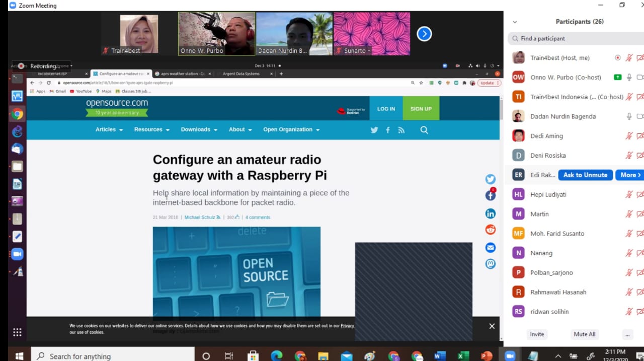The image size is (644, 361).
Task: Toggle Onno W. Purbo's microphone
Action: coord(629,77)
